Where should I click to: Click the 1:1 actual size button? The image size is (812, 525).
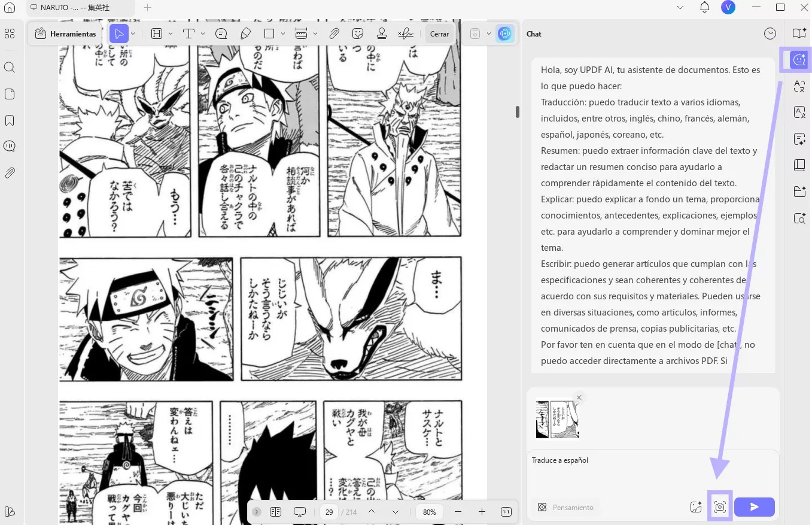(x=506, y=512)
